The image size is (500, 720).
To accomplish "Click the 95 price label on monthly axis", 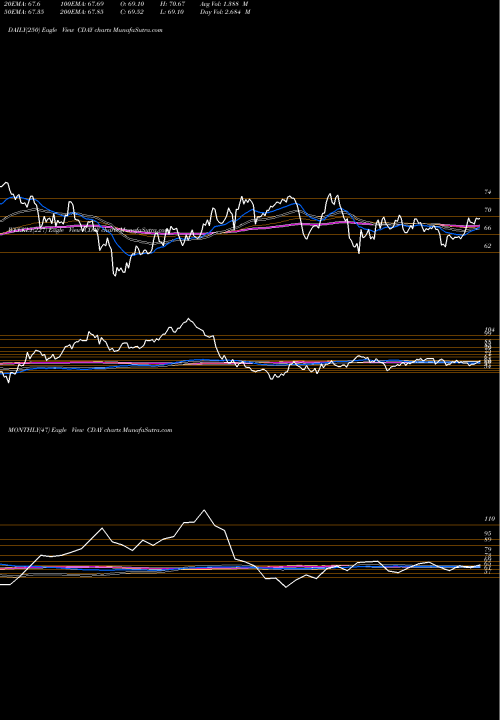I will click(x=488, y=534).
